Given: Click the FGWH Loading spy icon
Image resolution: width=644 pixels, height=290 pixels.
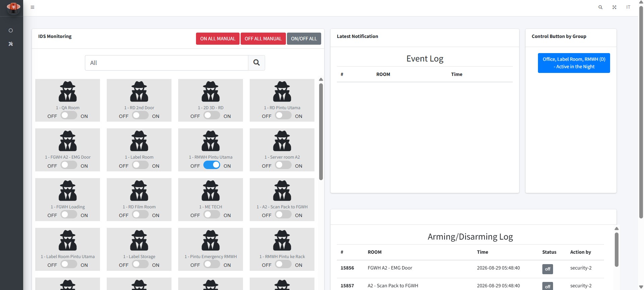Looking at the screenshot, I should point(68,191).
